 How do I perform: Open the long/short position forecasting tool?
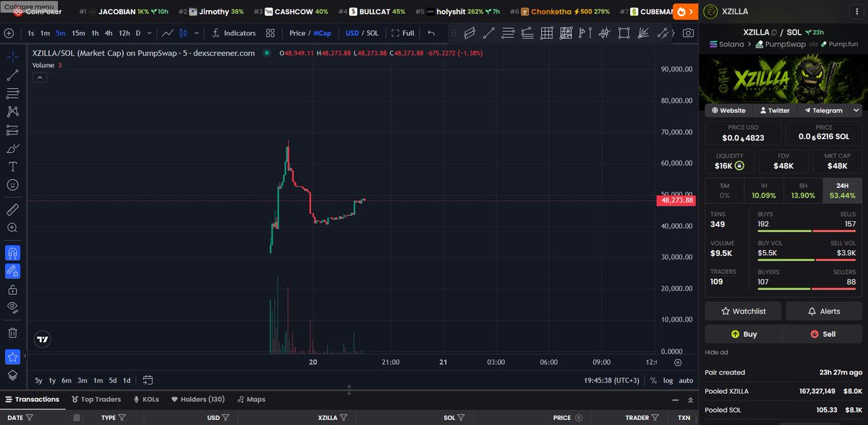click(x=12, y=130)
